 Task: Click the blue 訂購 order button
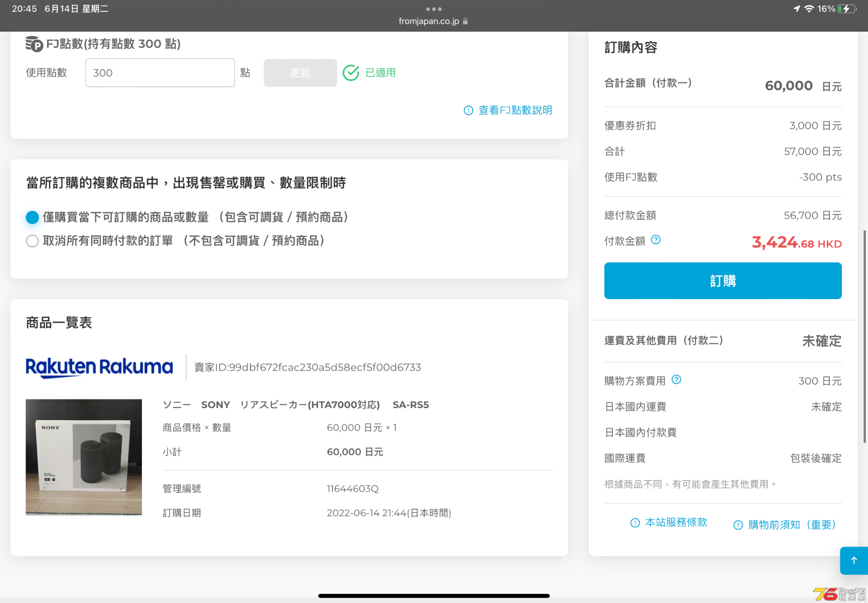tap(723, 281)
